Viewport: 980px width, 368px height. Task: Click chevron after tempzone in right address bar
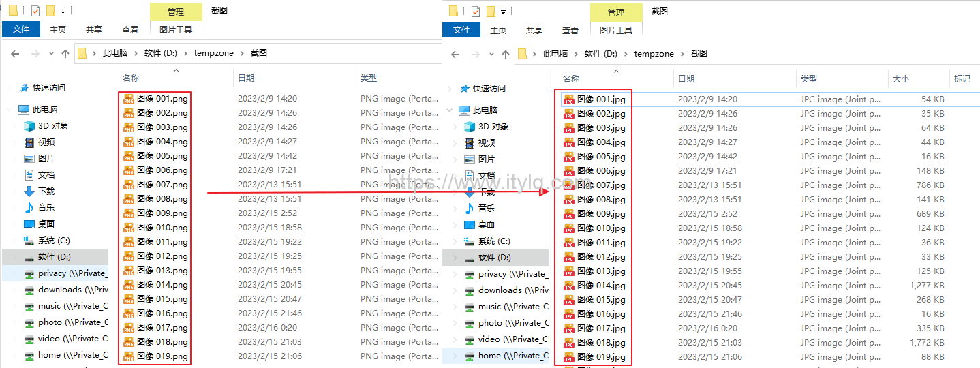682,54
